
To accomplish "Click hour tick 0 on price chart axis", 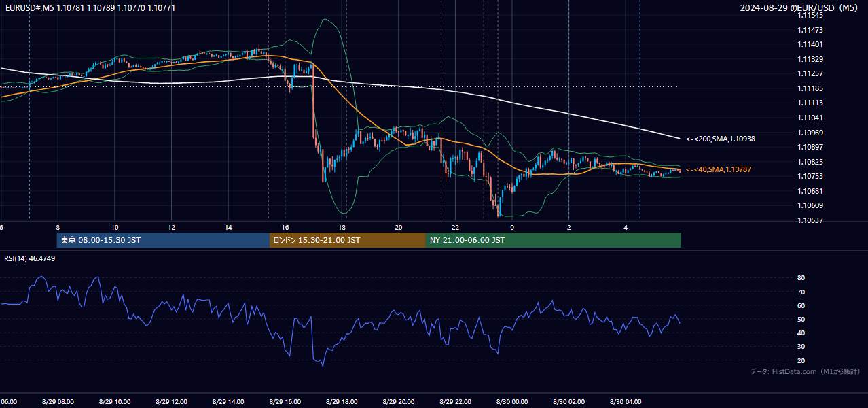I will 512,227.
